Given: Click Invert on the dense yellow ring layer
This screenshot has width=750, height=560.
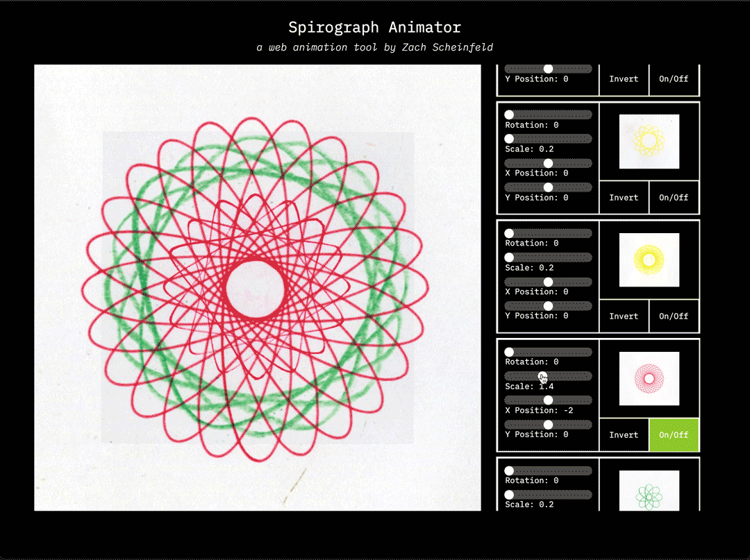Looking at the screenshot, I should tap(624, 316).
